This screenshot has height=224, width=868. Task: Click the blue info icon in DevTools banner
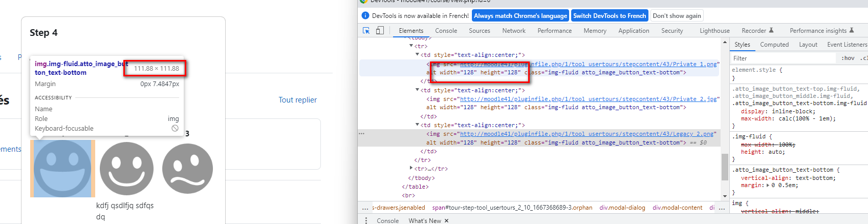pyautogui.click(x=365, y=16)
